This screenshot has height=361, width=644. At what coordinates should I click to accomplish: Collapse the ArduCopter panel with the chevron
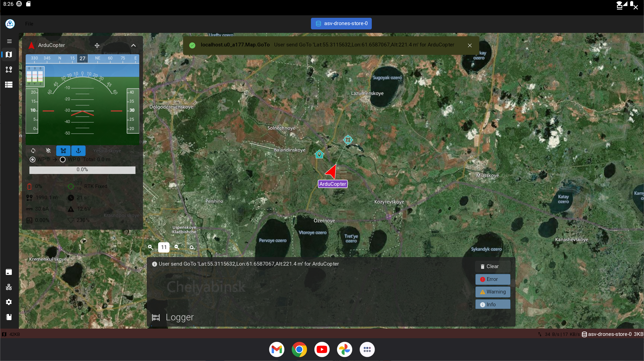(133, 45)
